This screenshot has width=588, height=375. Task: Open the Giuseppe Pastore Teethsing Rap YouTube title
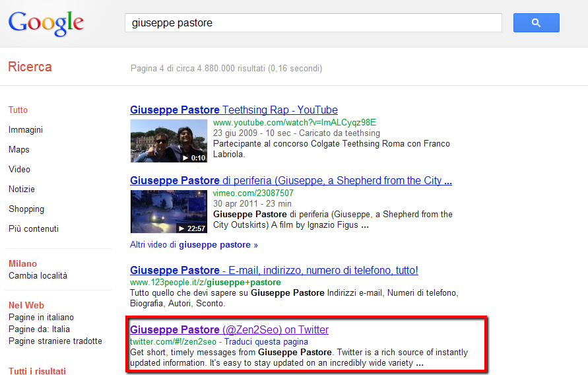234,110
